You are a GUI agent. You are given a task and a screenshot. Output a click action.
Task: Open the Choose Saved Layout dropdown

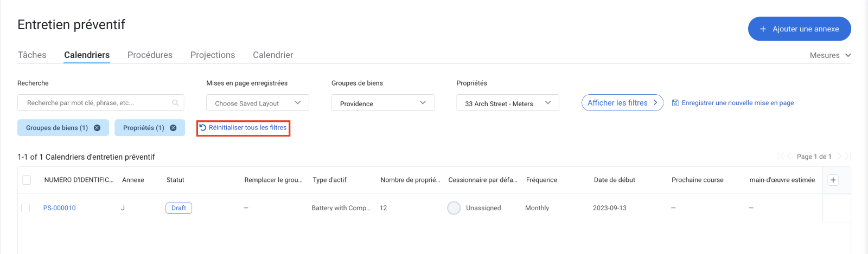point(258,103)
